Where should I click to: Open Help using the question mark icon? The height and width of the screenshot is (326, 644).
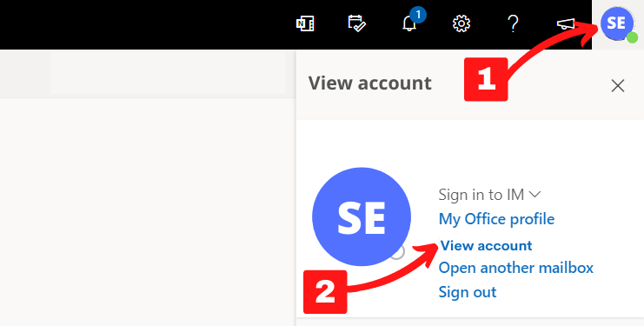pos(513,23)
